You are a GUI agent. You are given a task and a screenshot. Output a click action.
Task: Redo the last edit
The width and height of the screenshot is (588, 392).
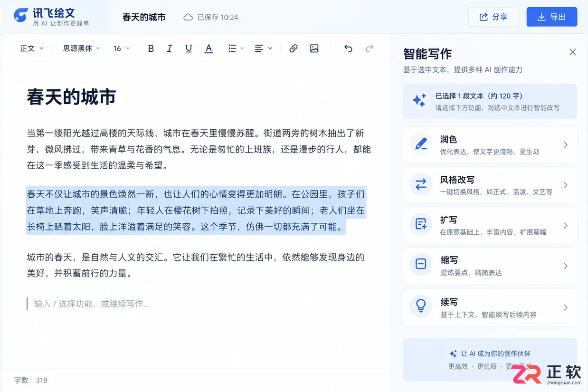pos(369,48)
